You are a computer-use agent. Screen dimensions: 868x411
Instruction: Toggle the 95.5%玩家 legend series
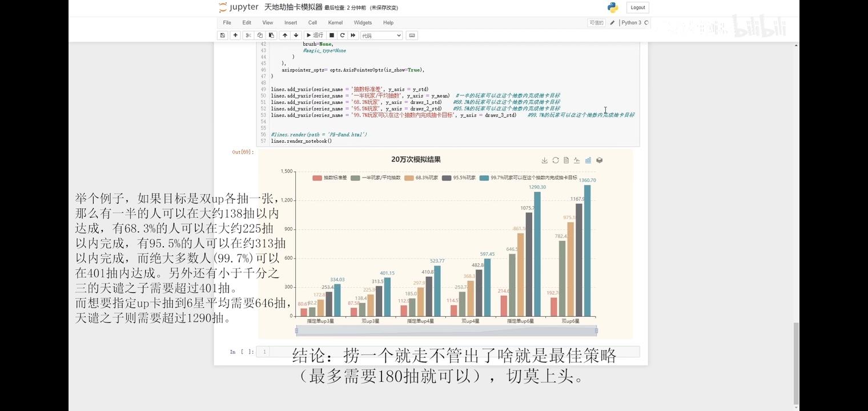pyautogui.click(x=459, y=178)
